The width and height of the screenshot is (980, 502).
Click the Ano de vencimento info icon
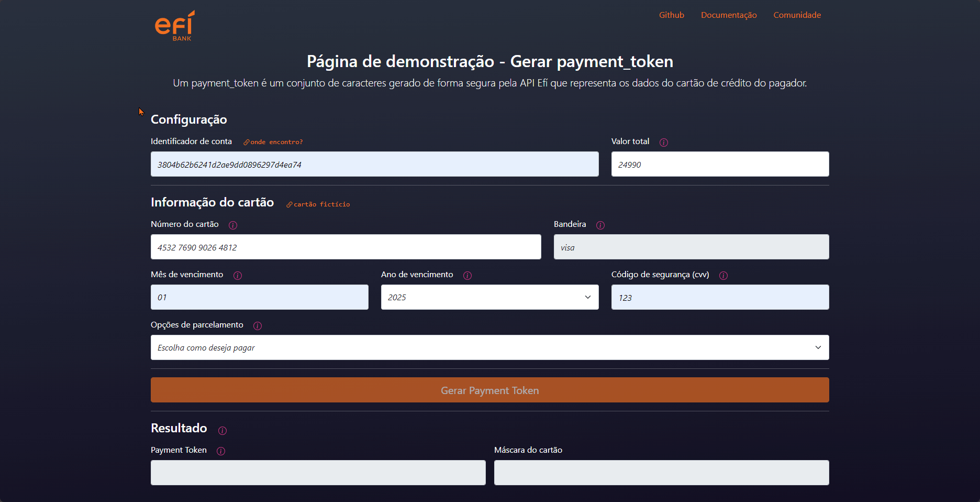pos(467,276)
